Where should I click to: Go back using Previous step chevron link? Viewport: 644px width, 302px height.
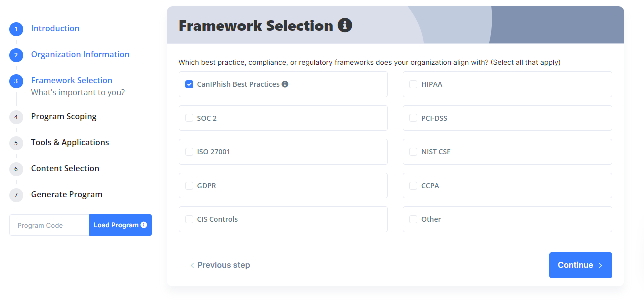220,265
